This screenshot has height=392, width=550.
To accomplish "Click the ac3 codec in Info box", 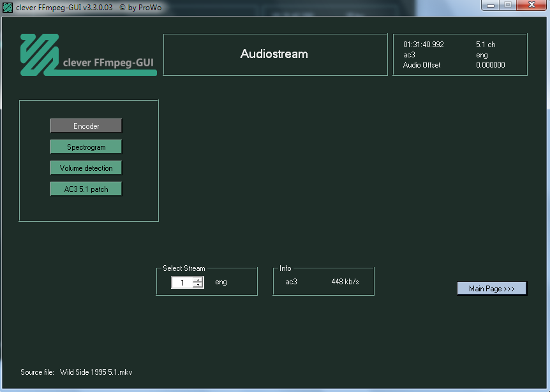I will (291, 282).
